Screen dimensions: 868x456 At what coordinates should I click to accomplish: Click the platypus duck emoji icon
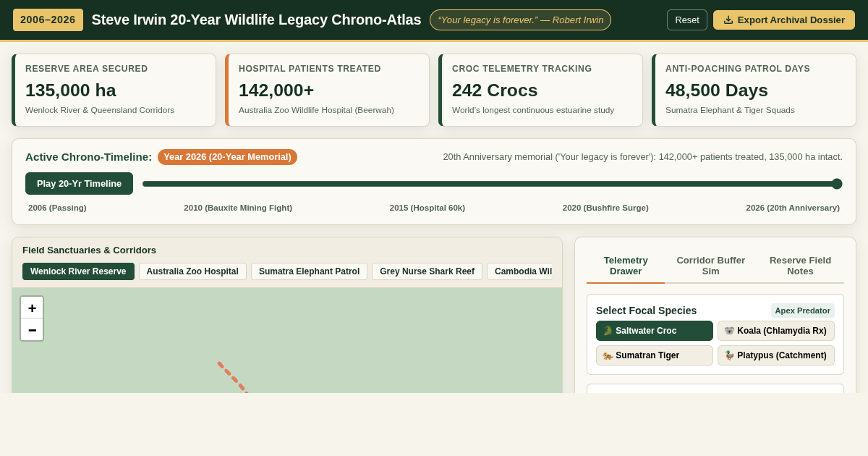click(729, 355)
